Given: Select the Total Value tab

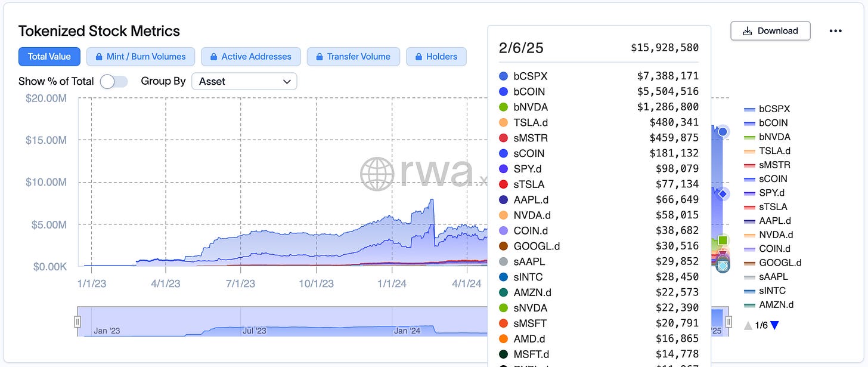Looking at the screenshot, I should (x=49, y=57).
